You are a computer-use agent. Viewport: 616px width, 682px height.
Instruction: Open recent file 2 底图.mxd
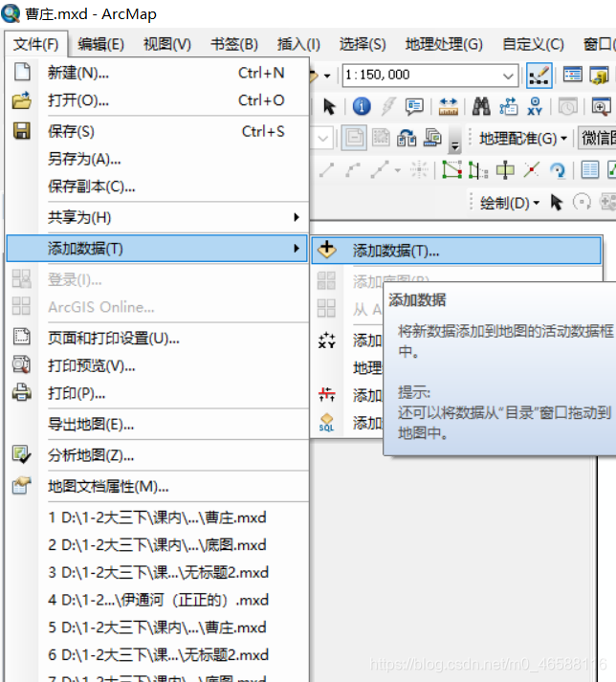coord(157,544)
